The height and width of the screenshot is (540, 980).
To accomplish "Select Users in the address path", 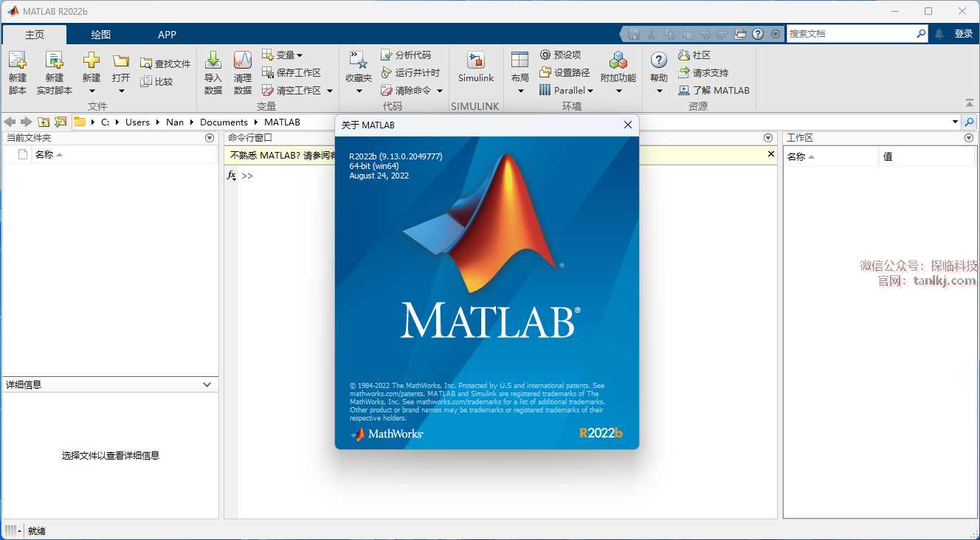I will pyautogui.click(x=137, y=122).
